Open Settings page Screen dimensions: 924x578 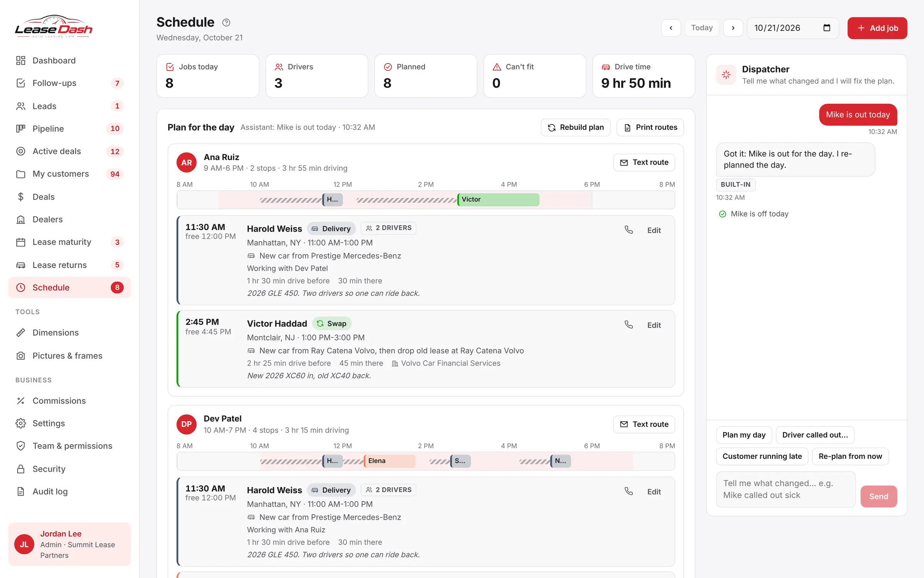click(x=69, y=423)
